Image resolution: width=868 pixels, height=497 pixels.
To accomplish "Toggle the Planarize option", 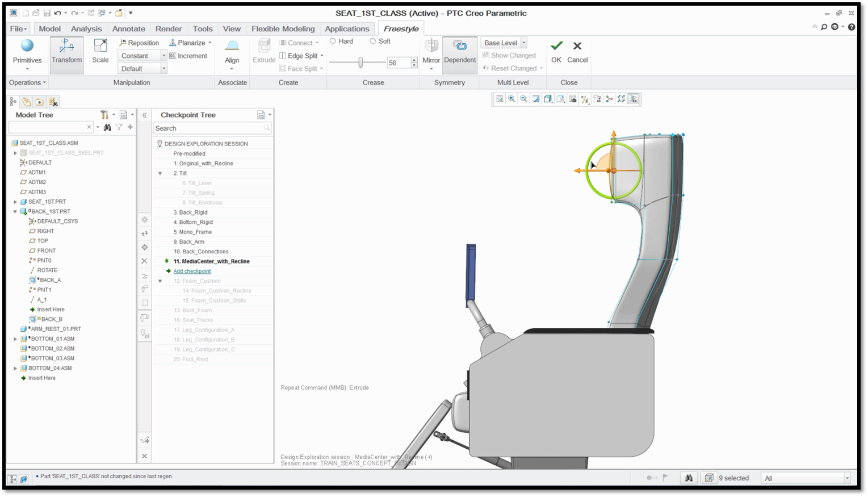I will pyautogui.click(x=187, y=43).
